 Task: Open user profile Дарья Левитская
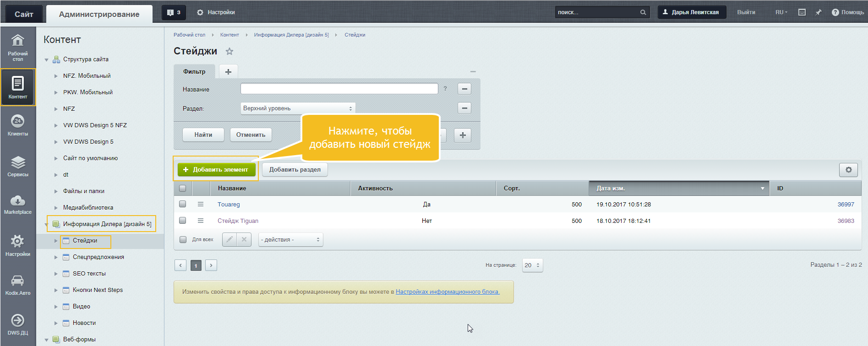[x=692, y=12]
